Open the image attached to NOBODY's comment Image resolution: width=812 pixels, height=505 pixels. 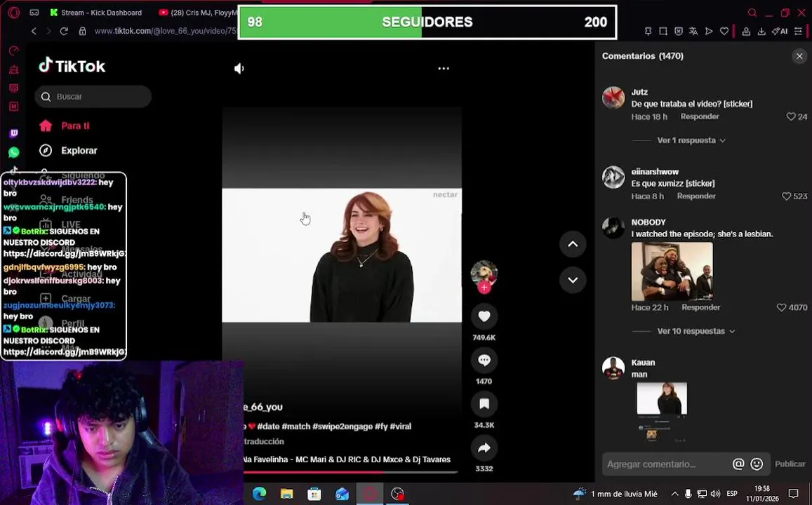point(672,271)
